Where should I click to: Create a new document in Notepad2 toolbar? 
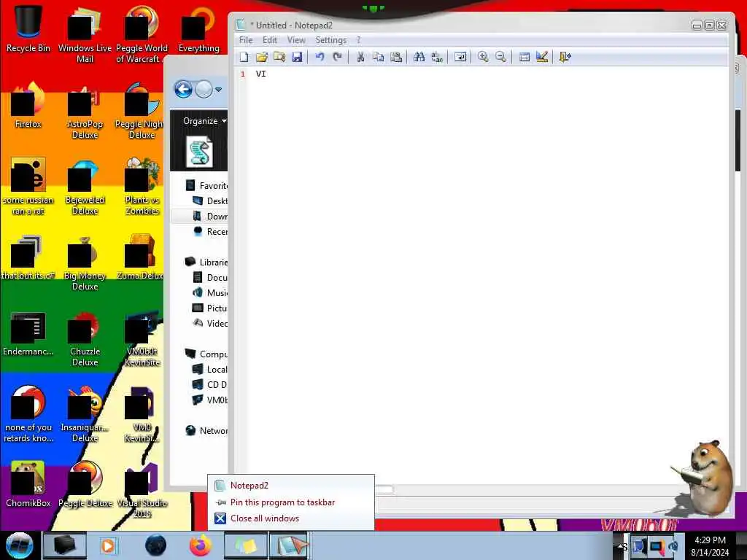244,57
